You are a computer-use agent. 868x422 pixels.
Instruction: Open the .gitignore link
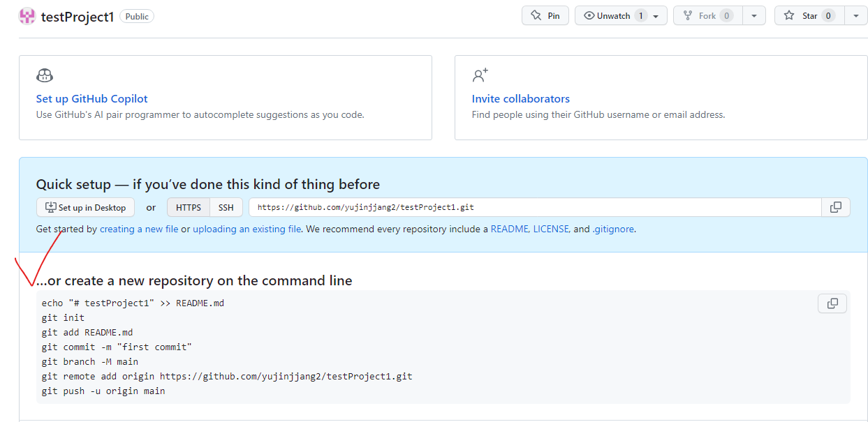pyautogui.click(x=613, y=229)
